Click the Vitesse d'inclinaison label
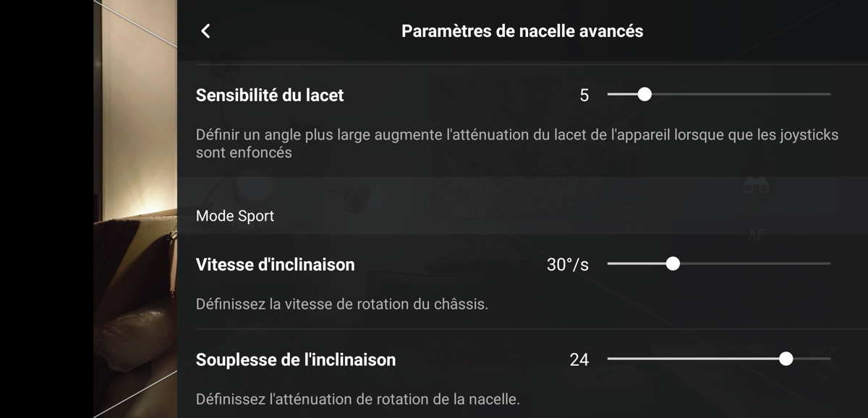 coord(276,265)
